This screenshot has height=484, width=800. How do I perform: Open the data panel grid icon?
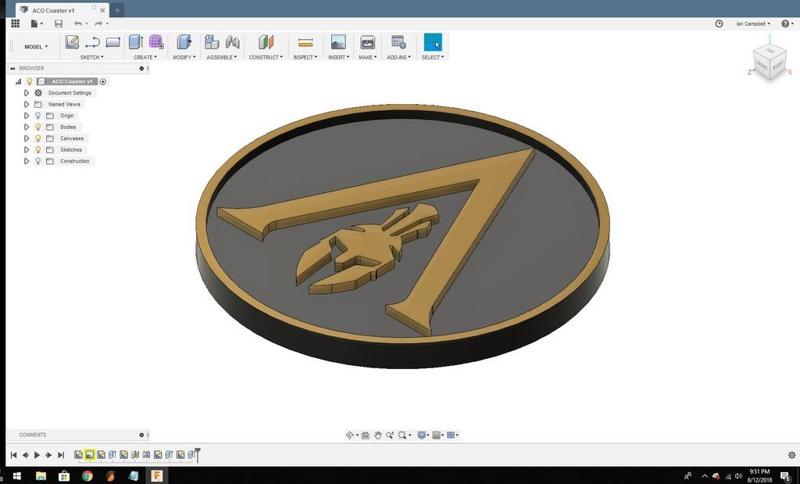pyautogui.click(x=15, y=23)
